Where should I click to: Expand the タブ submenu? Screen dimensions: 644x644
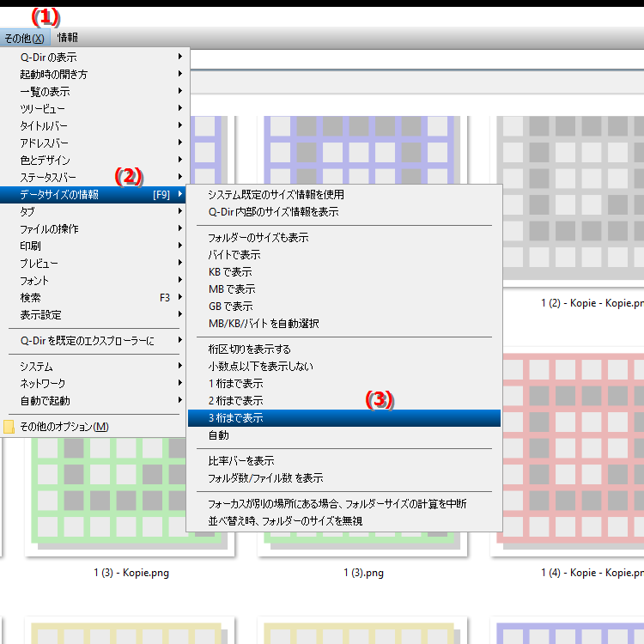point(94,212)
